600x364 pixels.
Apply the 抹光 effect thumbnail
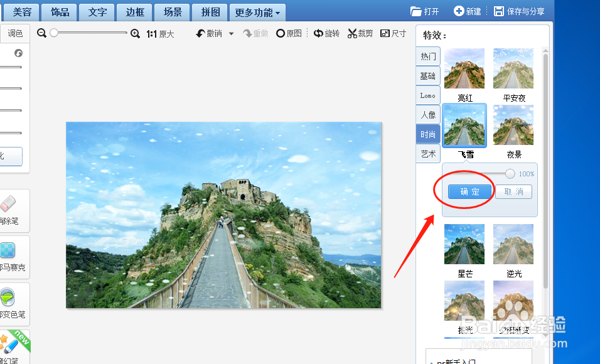coord(464,301)
